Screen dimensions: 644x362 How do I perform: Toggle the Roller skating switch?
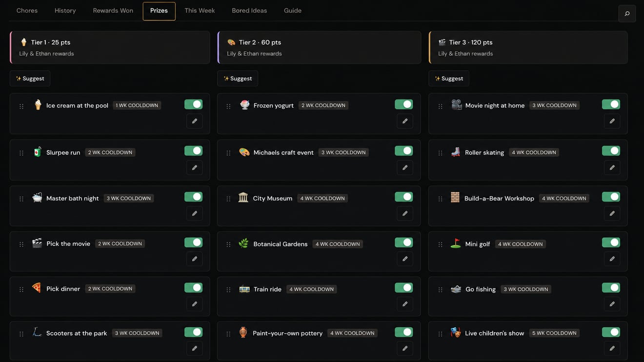click(x=611, y=151)
